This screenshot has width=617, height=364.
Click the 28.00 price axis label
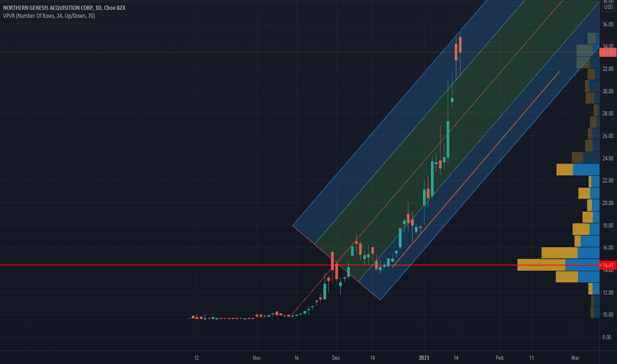point(608,113)
